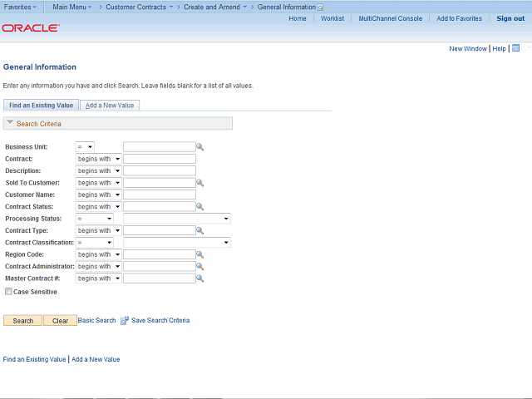Expand Contract Classification value dropdown
532x399 pixels.
(x=176, y=243)
